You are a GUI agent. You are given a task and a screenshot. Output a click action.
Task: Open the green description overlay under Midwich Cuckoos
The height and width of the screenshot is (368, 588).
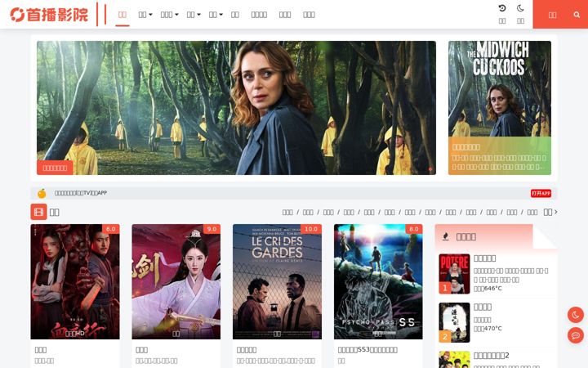click(x=500, y=156)
